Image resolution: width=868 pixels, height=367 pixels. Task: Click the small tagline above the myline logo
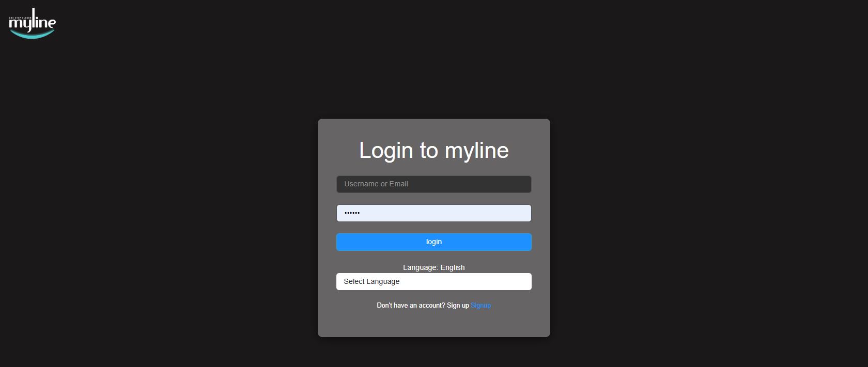click(x=20, y=18)
